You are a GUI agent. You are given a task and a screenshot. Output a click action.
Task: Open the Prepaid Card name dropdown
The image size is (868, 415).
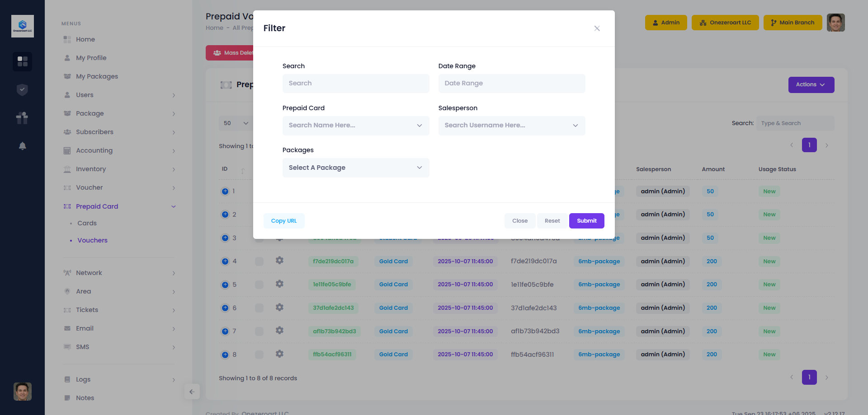pos(356,126)
